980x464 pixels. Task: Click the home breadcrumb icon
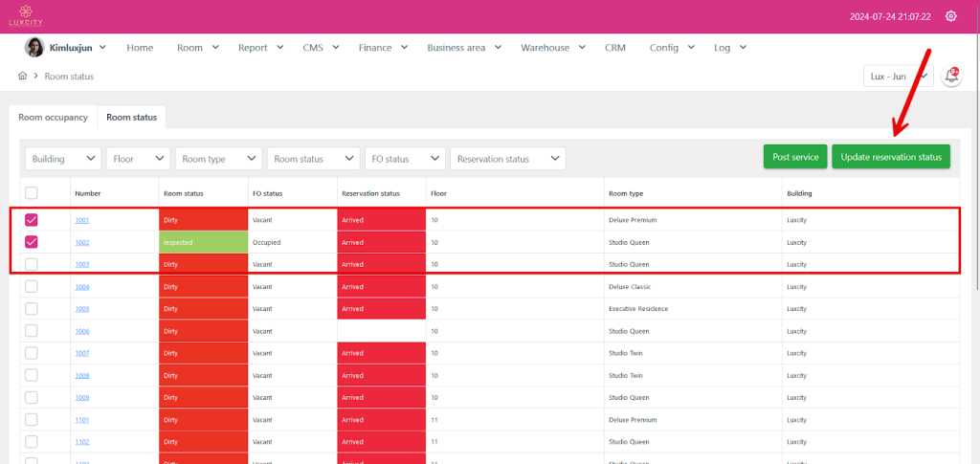point(22,76)
